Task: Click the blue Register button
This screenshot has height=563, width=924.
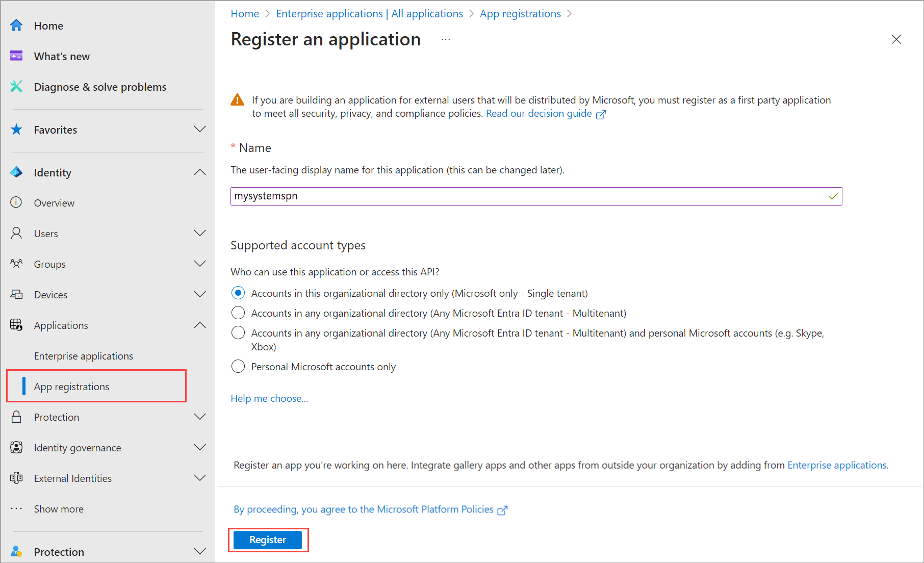Action: (x=268, y=540)
